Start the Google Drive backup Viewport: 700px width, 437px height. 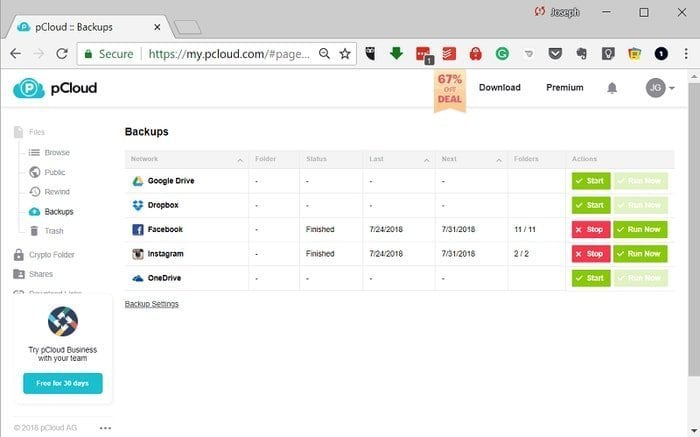[591, 181]
